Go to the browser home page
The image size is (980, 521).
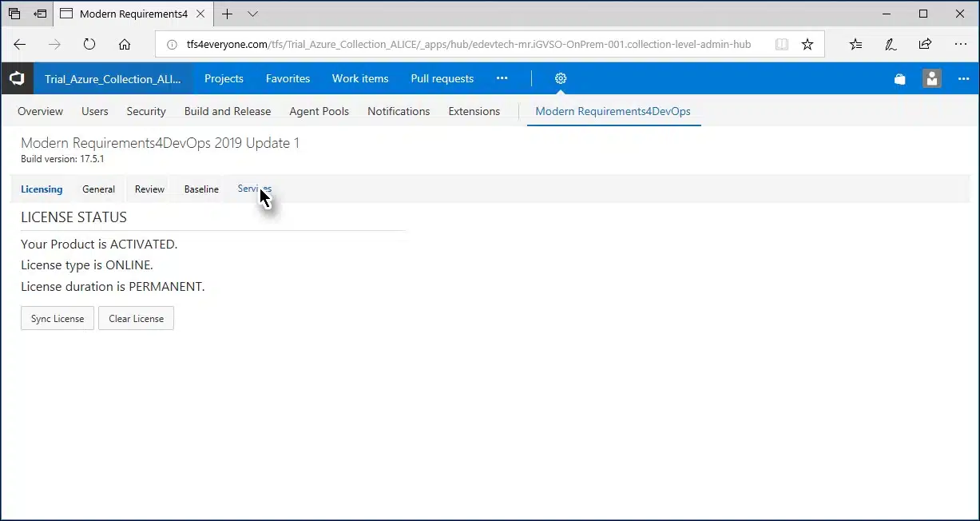(125, 45)
